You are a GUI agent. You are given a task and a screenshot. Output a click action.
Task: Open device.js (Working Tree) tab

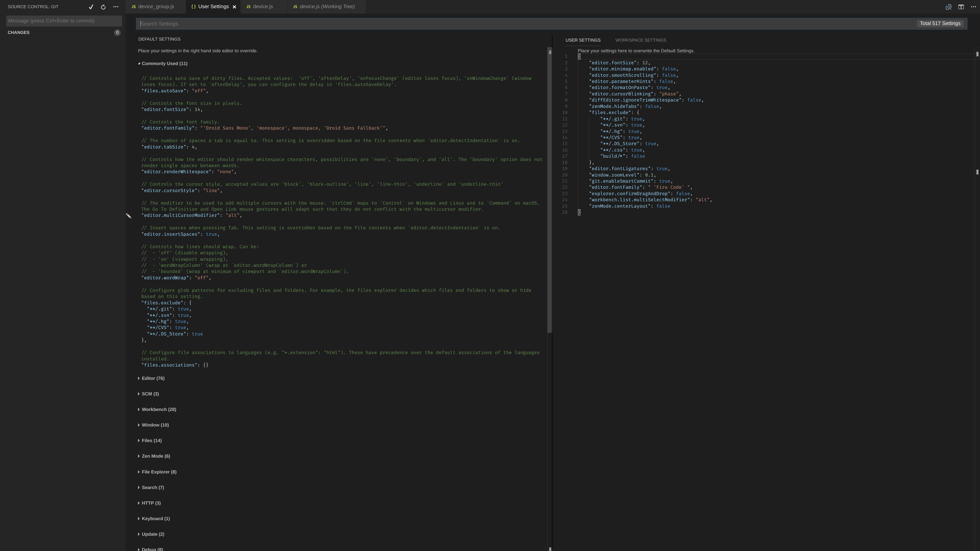click(x=327, y=6)
